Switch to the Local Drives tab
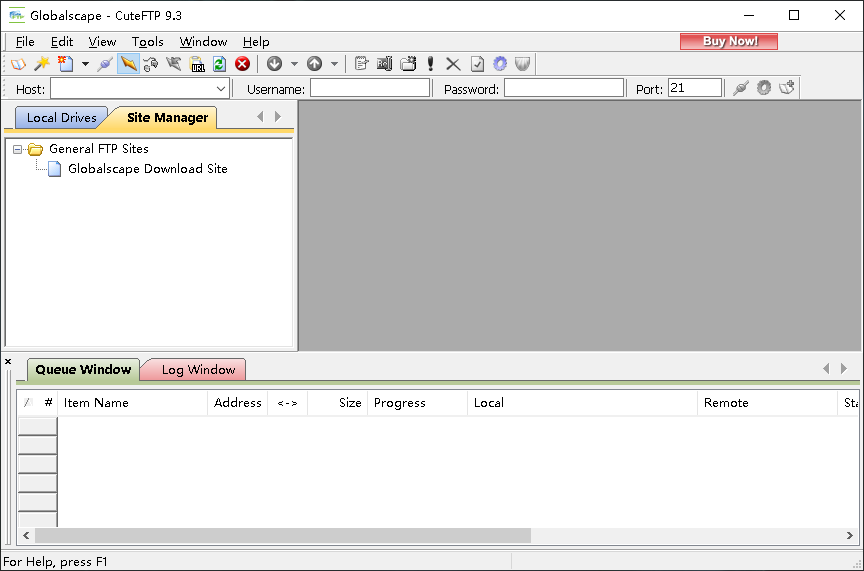The width and height of the screenshot is (864, 571). [x=61, y=117]
